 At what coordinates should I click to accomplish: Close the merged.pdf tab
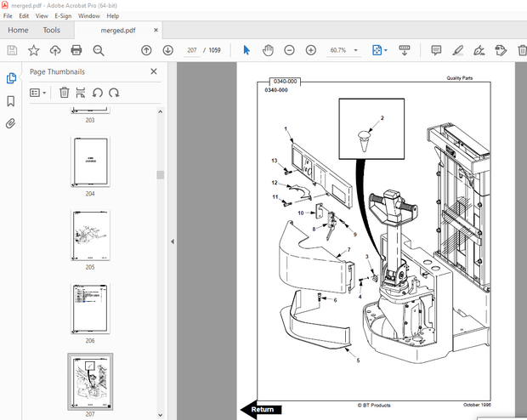[156, 30]
